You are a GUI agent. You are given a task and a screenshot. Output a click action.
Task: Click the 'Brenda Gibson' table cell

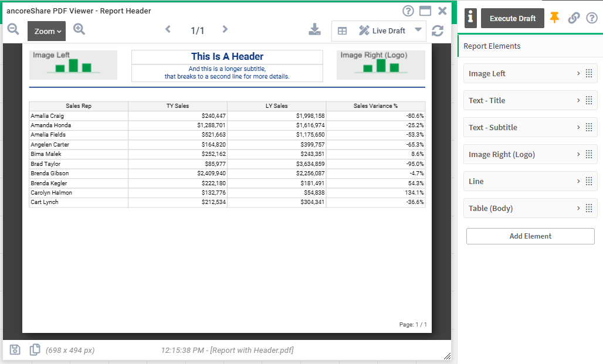(x=79, y=174)
